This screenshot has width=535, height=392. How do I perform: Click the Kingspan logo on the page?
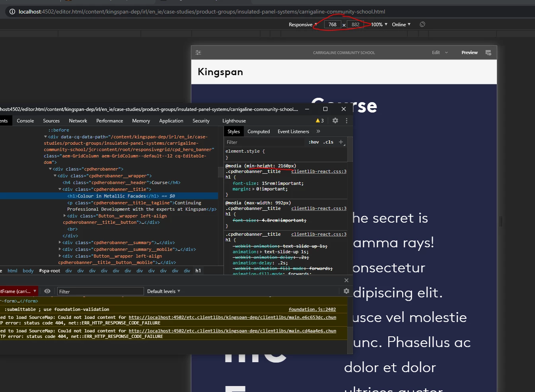point(220,72)
